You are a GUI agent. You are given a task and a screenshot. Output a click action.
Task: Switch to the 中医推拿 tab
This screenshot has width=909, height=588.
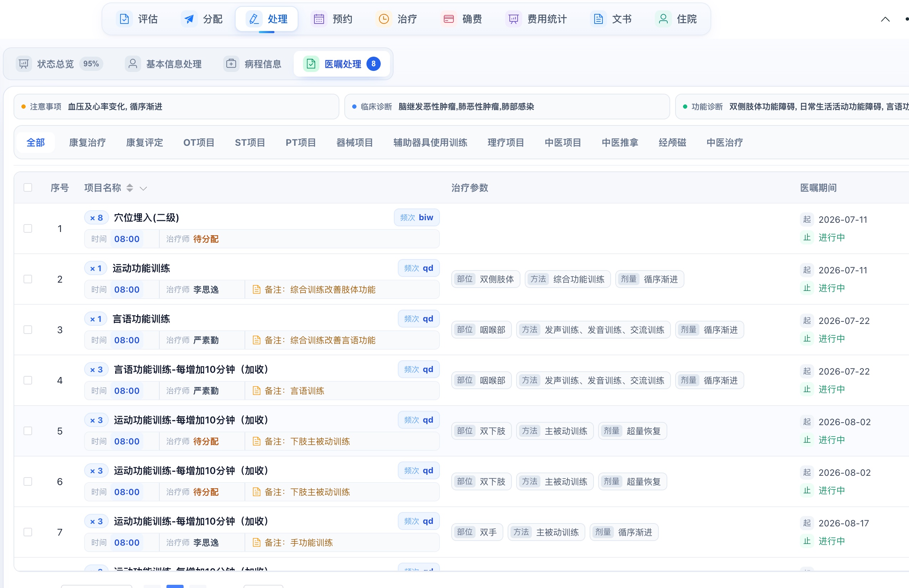click(620, 143)
